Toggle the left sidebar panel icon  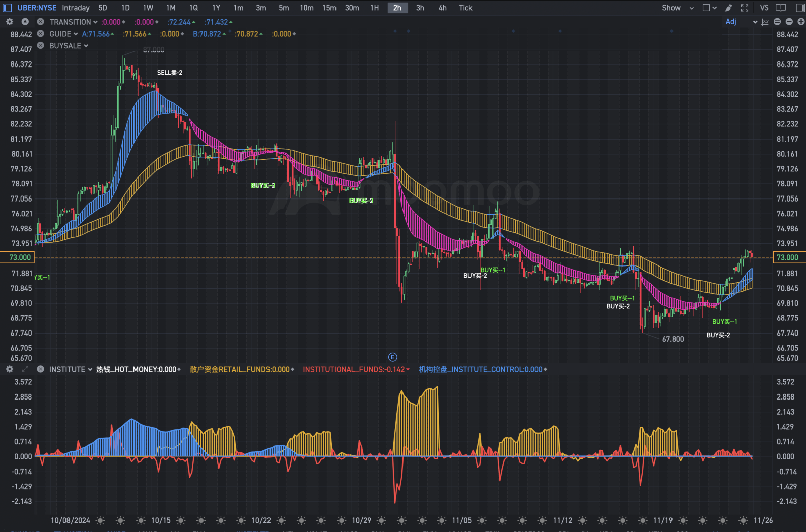click(x=7, y=8)
